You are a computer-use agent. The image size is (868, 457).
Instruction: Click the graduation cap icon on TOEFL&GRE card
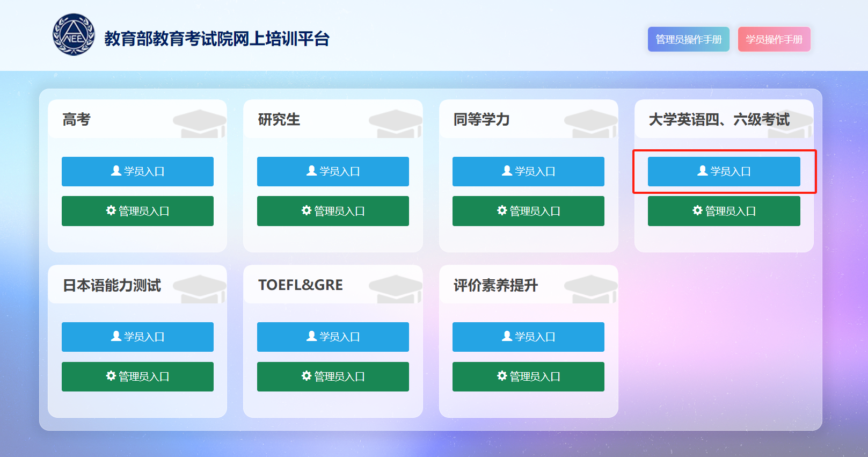pyautogui.click(x=396, y=289)
